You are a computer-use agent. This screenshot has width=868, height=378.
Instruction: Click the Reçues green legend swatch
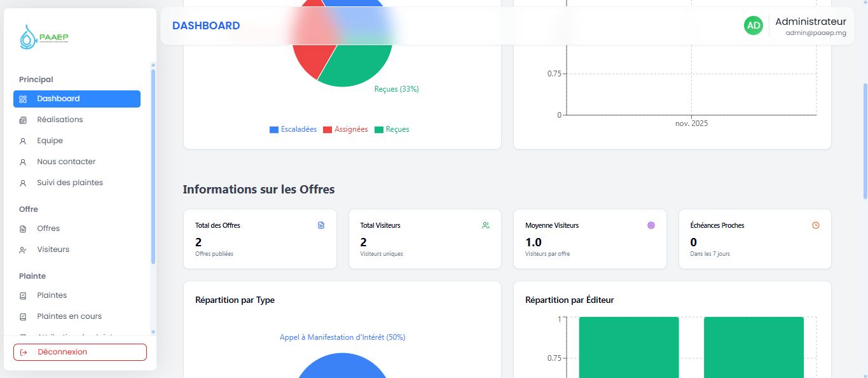coord(379,130)
